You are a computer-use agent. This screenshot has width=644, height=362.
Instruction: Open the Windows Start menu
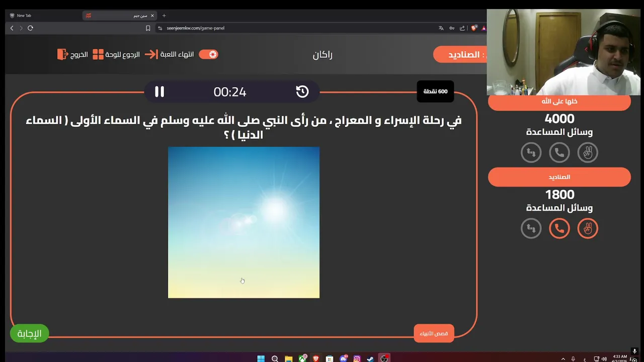[x=261, y=358]
